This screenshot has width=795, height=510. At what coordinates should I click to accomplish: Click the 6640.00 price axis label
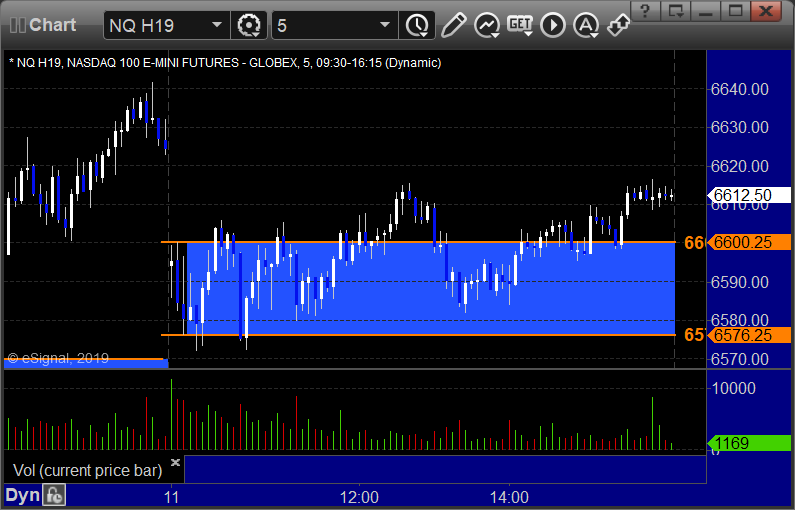click(740, 89)
